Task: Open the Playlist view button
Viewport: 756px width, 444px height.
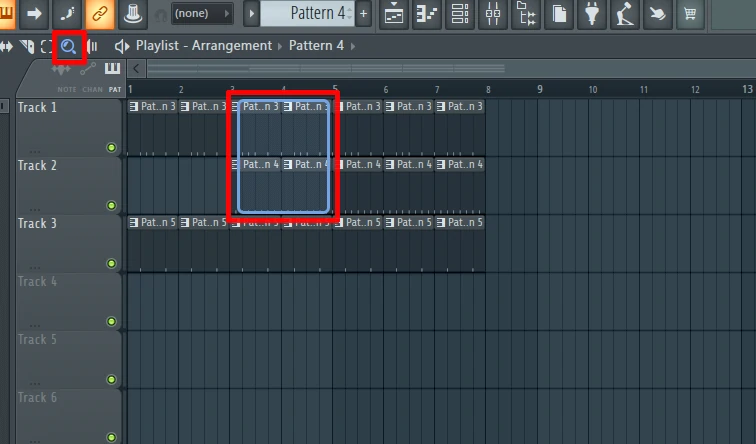Action: (395, 14)
